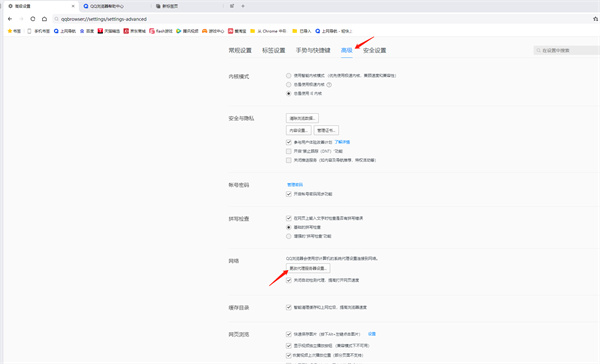Toggle disable automatic proxy detection checkbox
This screenshot has width=600, height=364.
pyautogui.click(x=289, y=280)
